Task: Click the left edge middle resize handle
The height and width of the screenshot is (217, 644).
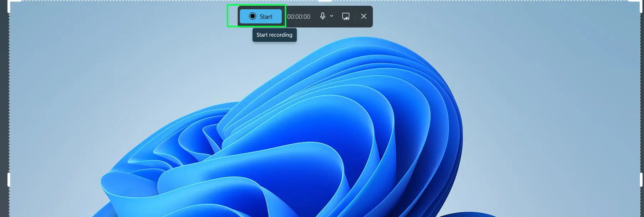Action: tap(9, 180)
